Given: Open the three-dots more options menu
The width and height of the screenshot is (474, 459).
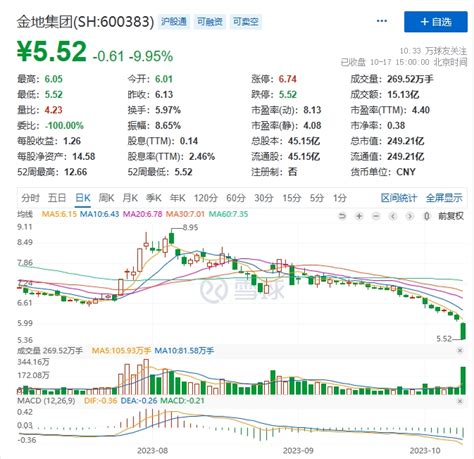Looking at the screenshot, I should click(x=382, y=21).
